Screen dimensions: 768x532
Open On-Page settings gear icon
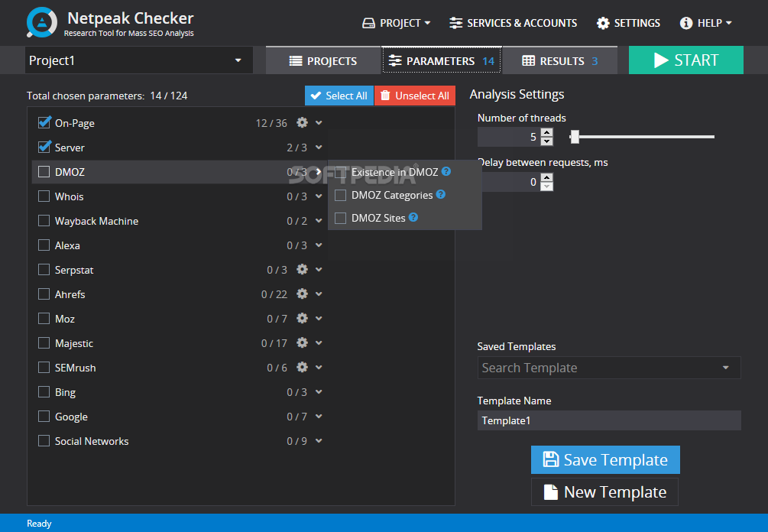point(302,122)
